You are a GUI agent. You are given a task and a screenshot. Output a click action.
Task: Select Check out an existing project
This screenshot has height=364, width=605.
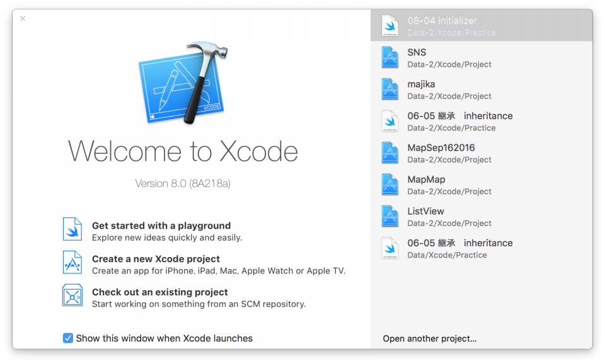pos(160,292)
